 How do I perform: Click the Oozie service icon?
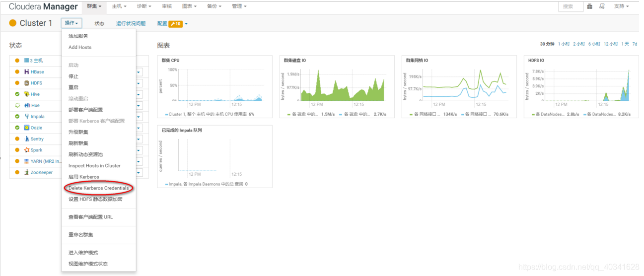26,128
